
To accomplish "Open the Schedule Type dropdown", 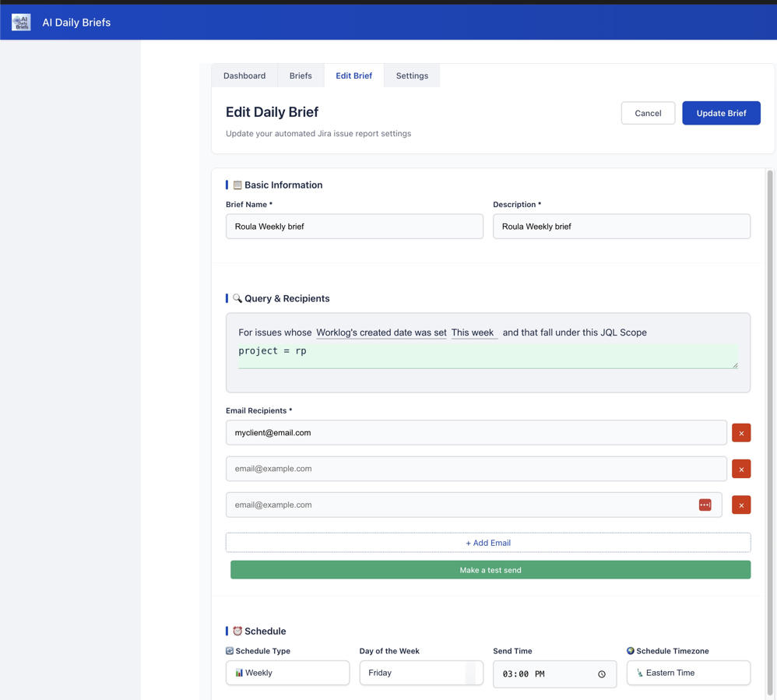I will click(x=287, y=673).
